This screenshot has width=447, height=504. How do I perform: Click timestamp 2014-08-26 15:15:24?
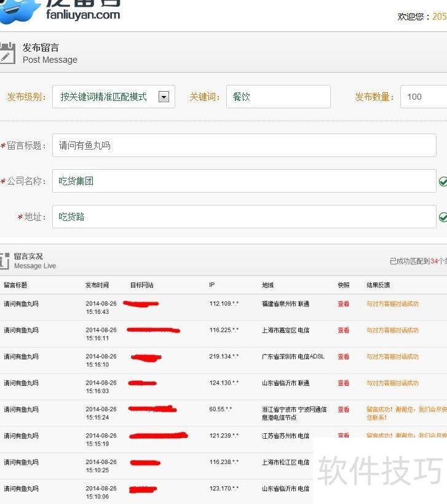click(101, 413)
